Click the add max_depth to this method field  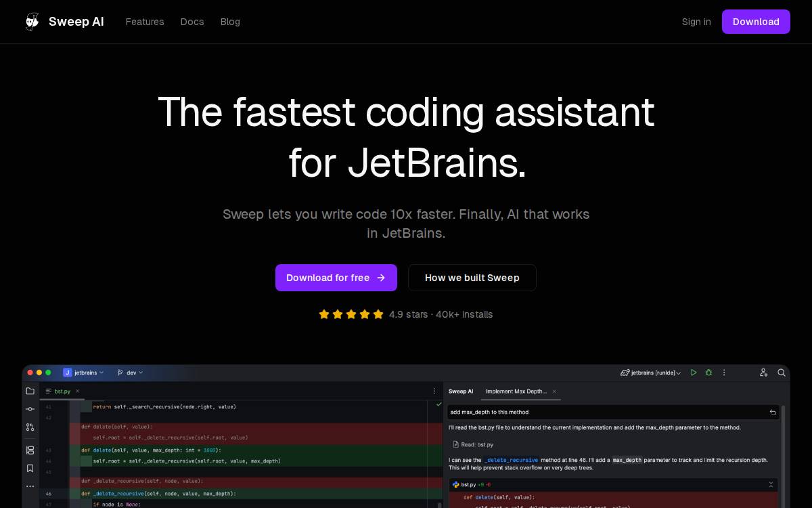pyautogui.click(x=614, y=412)
